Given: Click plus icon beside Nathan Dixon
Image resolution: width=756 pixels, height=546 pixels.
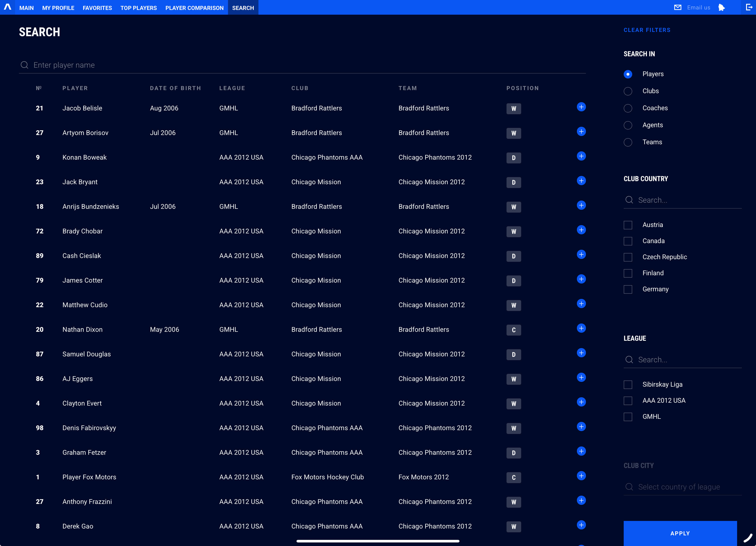Looking at the screenshot, I should click(581, 328).
